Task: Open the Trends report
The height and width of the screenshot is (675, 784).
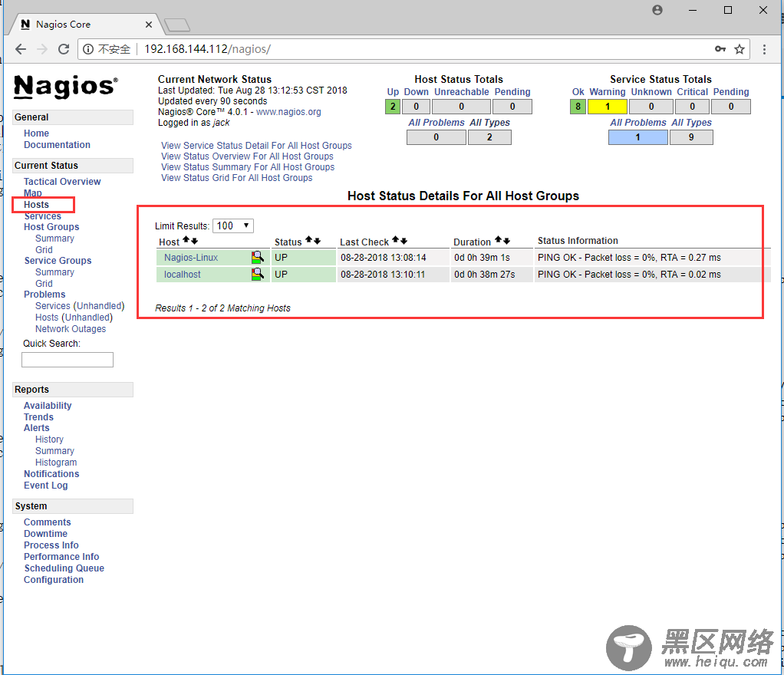Action: click(x=38, y=417)
